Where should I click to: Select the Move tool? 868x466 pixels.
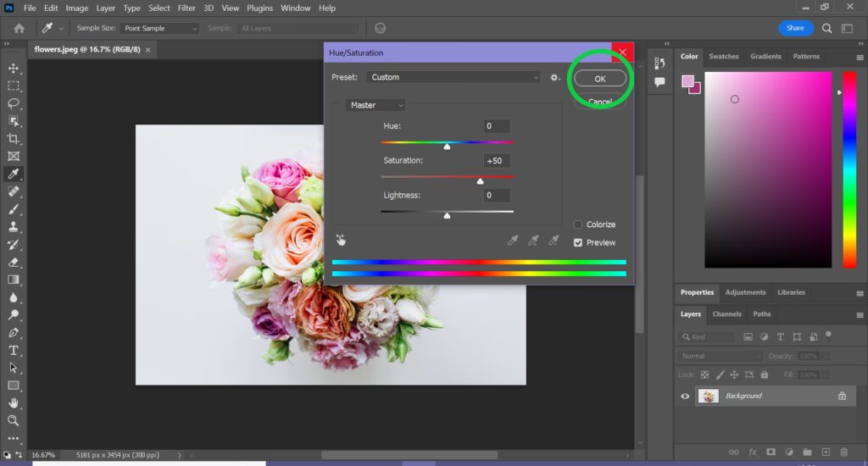coord(14,69)
